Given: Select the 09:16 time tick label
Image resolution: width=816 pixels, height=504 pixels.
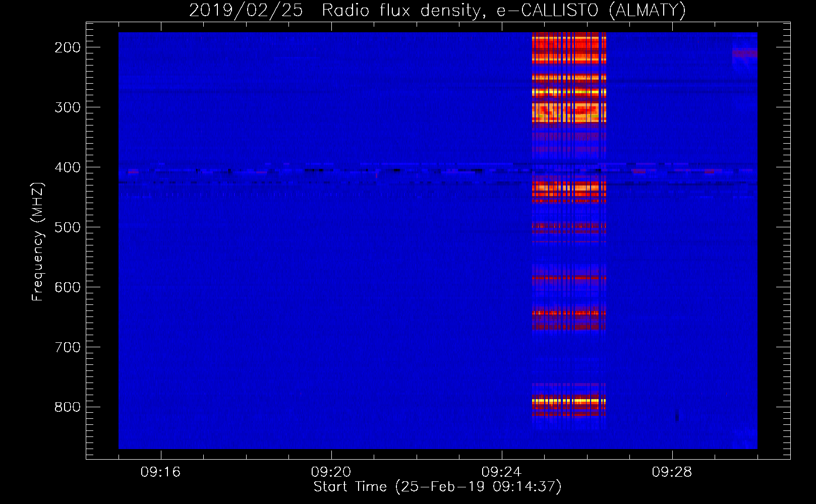Looking at the screenshot, I should click(160, 472).
